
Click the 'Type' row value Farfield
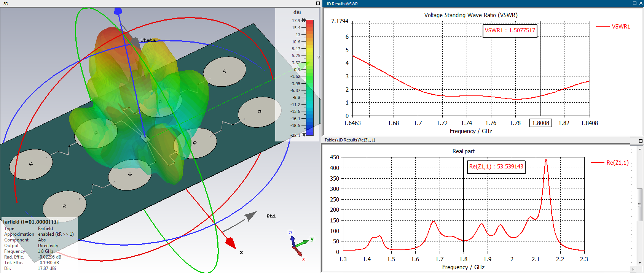point(45,229)
